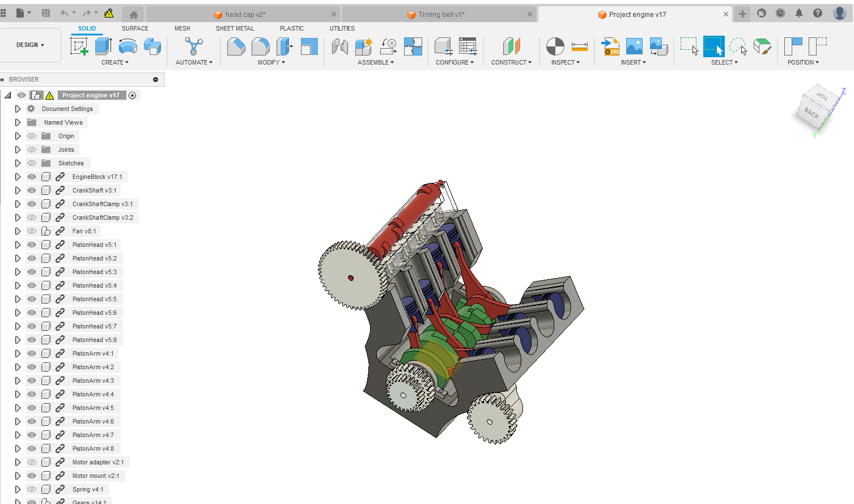The height and width of the screenshot is (504, 854).
Task: Activate the highlighted Select tool
Action: [x=714, y=46]
